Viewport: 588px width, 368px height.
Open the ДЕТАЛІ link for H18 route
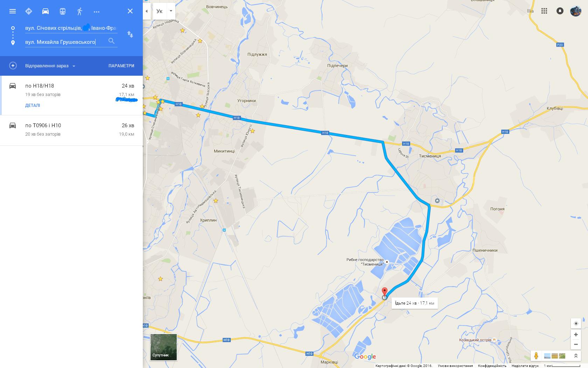(x=33, y=105)
